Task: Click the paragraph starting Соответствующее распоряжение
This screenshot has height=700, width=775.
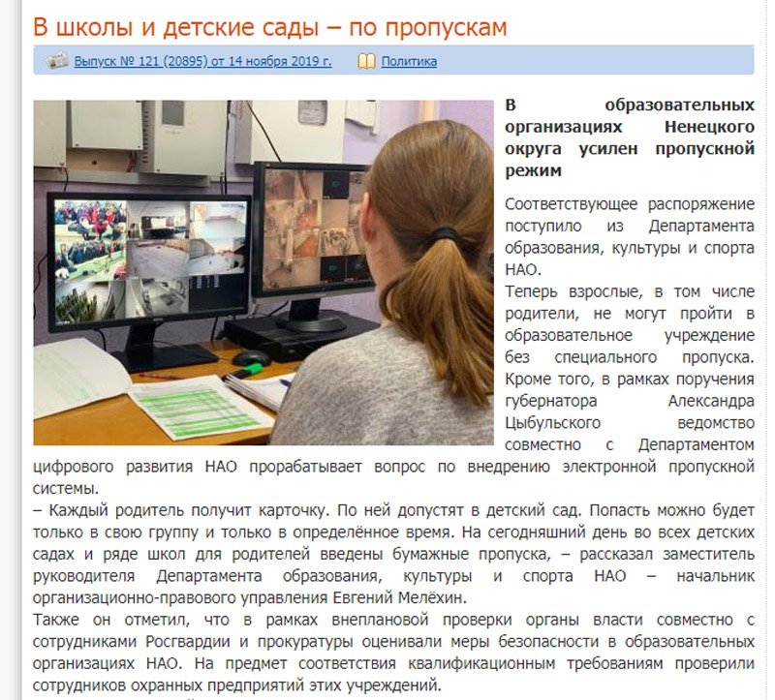Action: (x=629, y=236)
